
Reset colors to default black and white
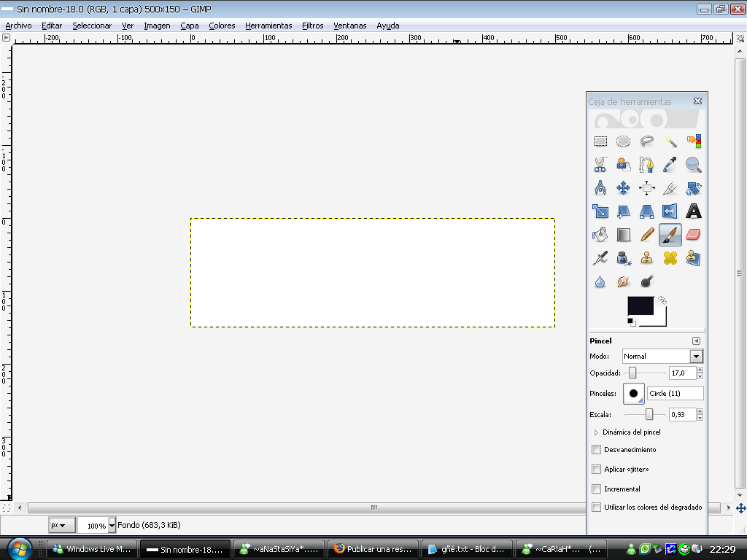pyautogui.click(x=631, y=322)
